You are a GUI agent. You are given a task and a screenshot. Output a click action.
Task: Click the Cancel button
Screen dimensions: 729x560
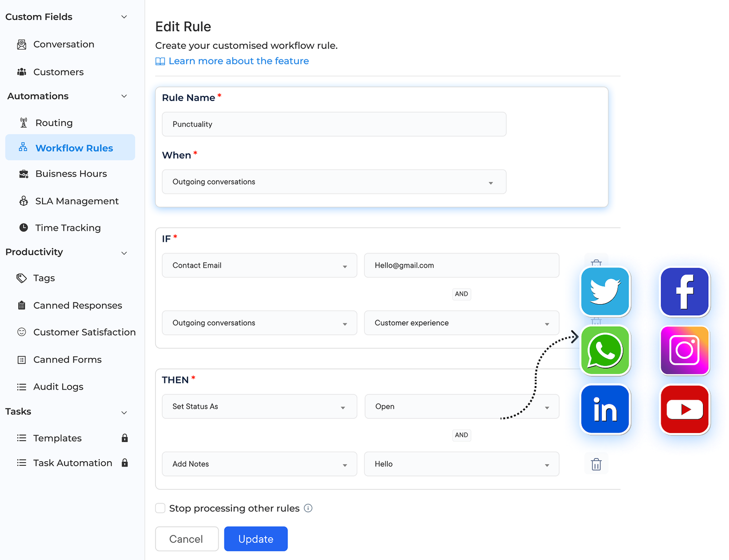click(186, 539)
